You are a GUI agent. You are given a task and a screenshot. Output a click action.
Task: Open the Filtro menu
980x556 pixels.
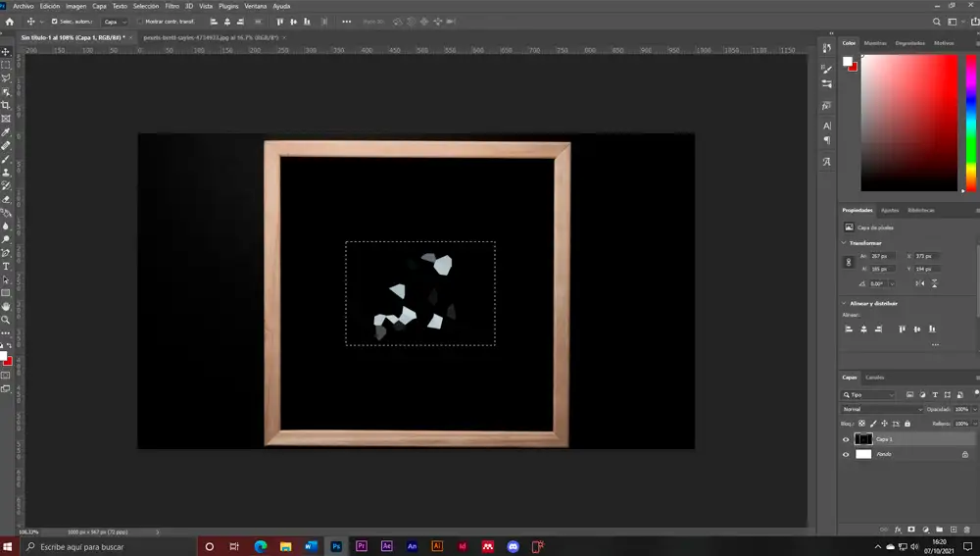click(171, 6)
